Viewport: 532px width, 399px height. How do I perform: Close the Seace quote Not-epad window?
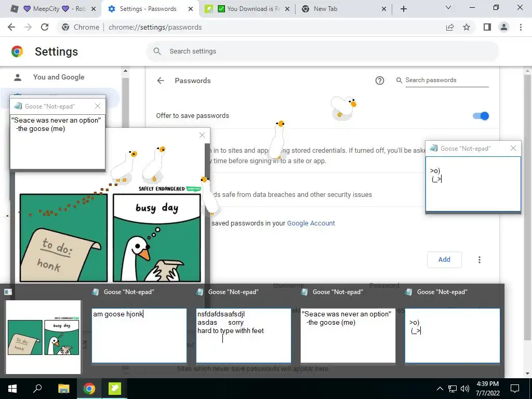coord(98,106)
